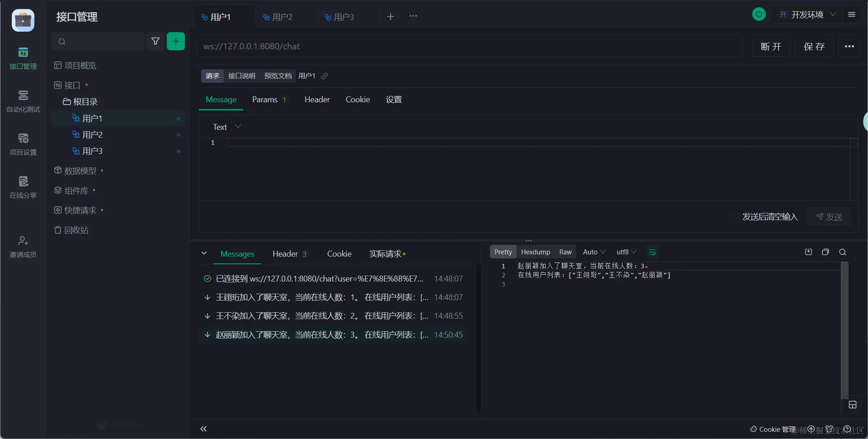Open the 自动化测试 sidebar section
This screenshot has width=868, height=439.
click(x=23, y=102)
